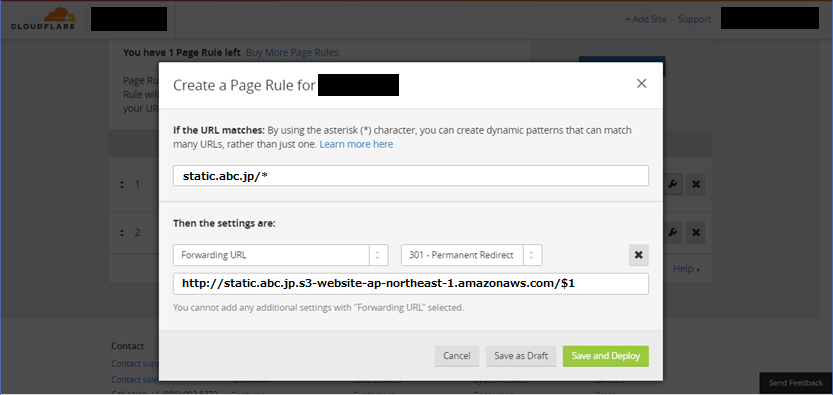
Task: Open the Support link in header
Action: pyautogui.click(x=694, y=19)
